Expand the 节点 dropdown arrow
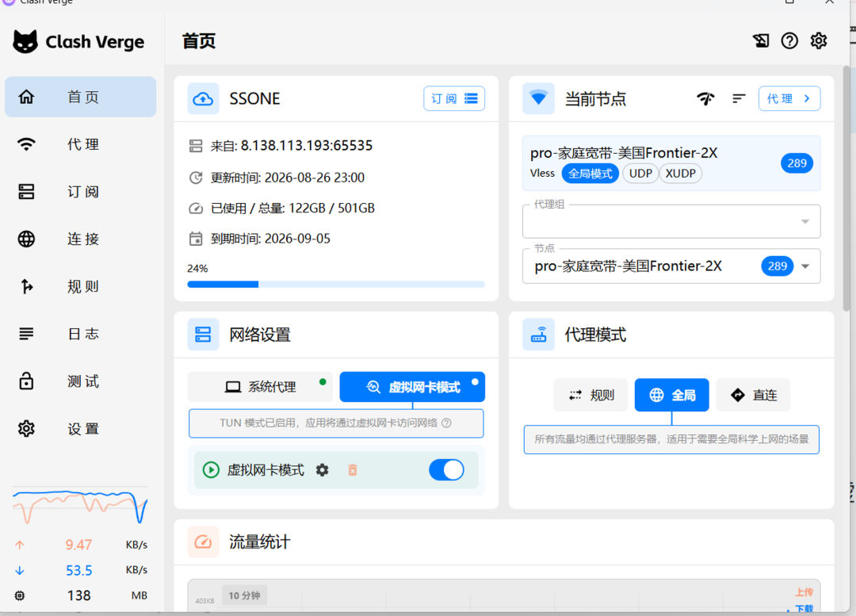 tap(805, 266)
